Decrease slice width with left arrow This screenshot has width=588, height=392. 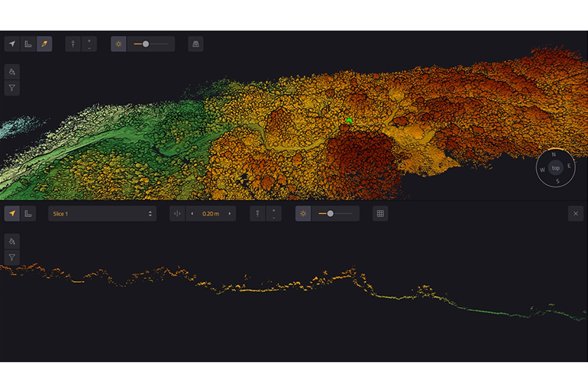[x=192, y=214]
